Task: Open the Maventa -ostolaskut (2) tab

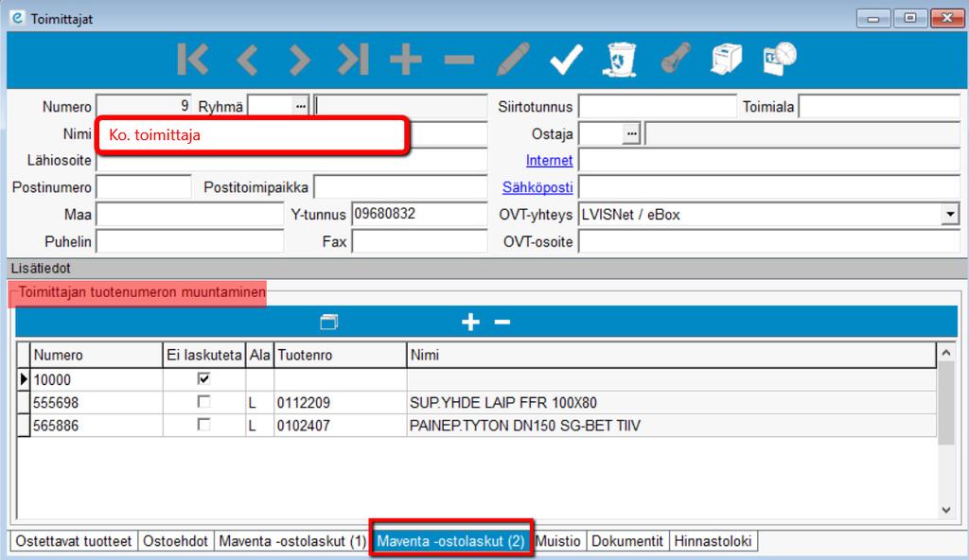Action: click(451, 541)
